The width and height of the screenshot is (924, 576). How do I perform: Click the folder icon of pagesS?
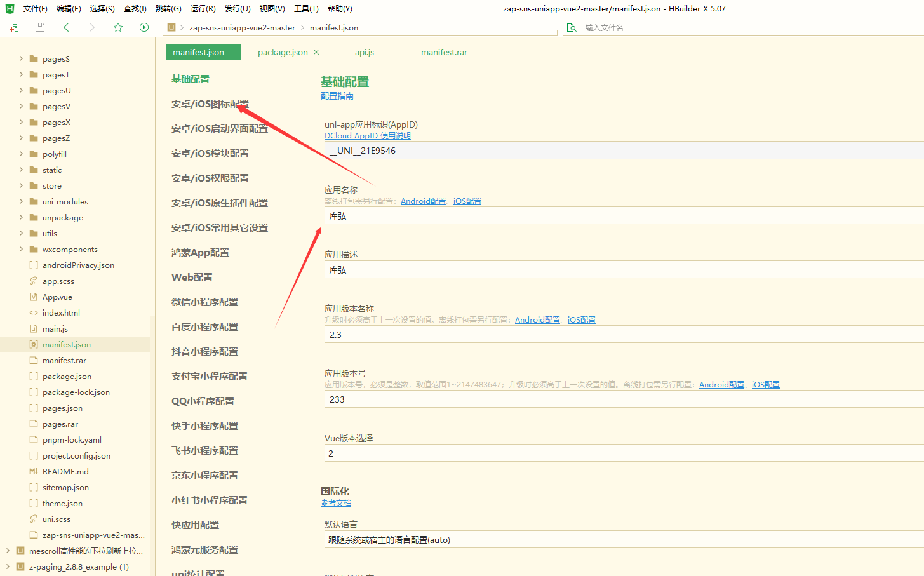[34, 58]
